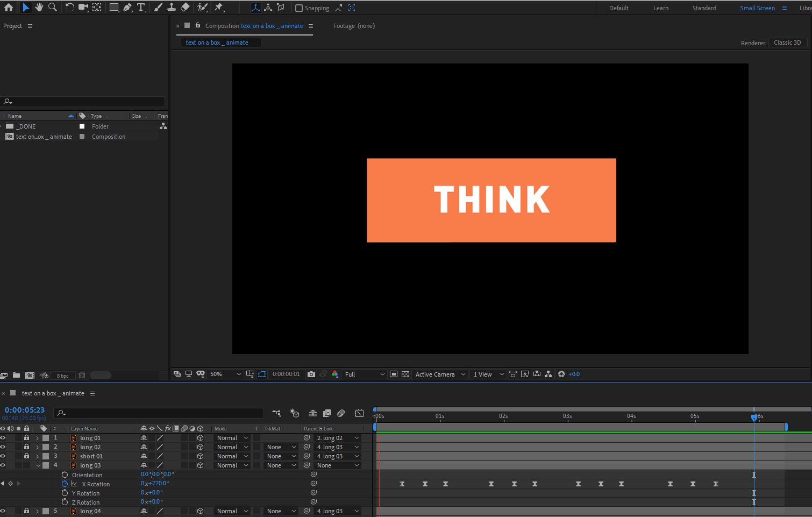
Task: Open the Graph Editor in timeline
Action: tap(359, 413)
